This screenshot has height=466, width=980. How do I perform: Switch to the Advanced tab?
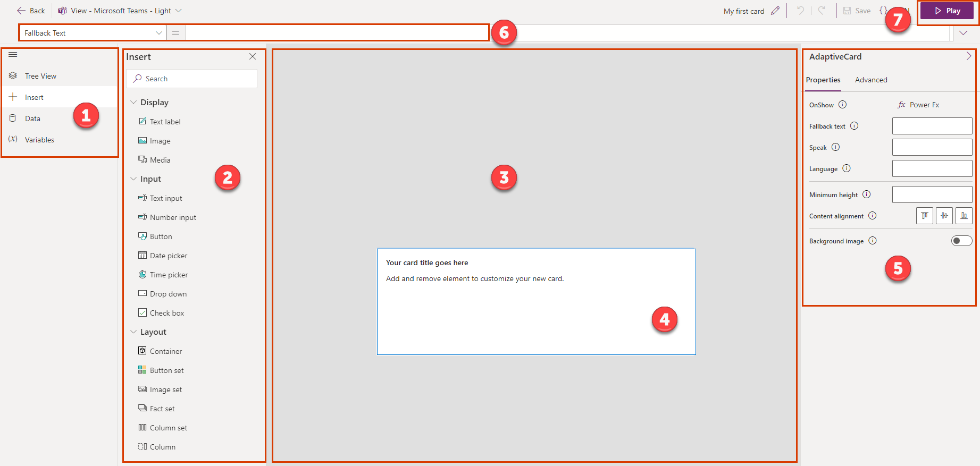click(871, 80)
